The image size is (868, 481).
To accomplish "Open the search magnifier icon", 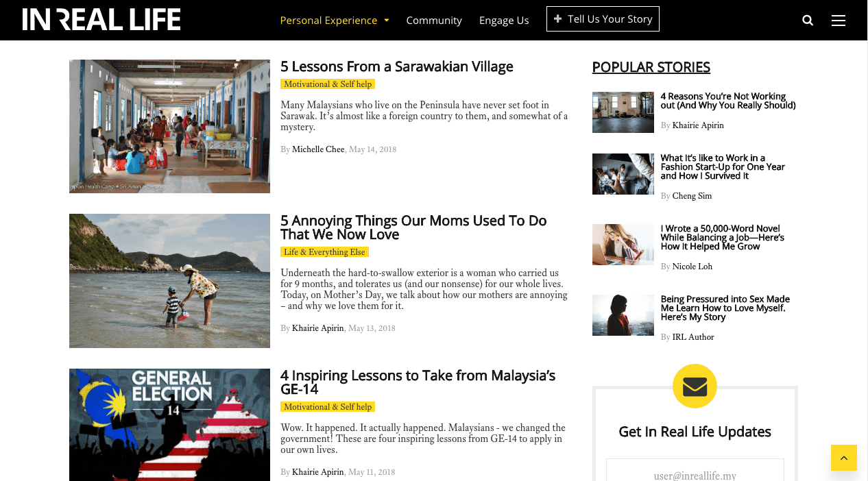I will coord(808,21).
